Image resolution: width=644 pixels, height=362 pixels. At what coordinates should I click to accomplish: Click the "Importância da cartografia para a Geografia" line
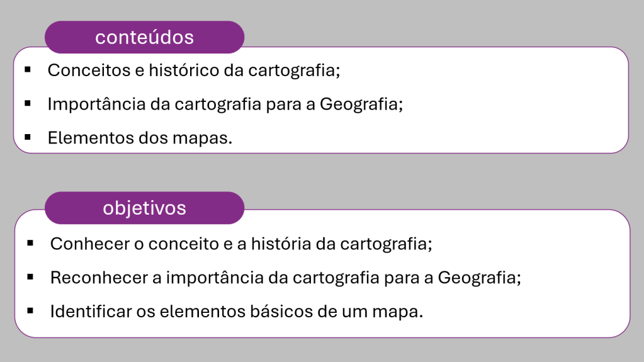click(x=225, y=104)
